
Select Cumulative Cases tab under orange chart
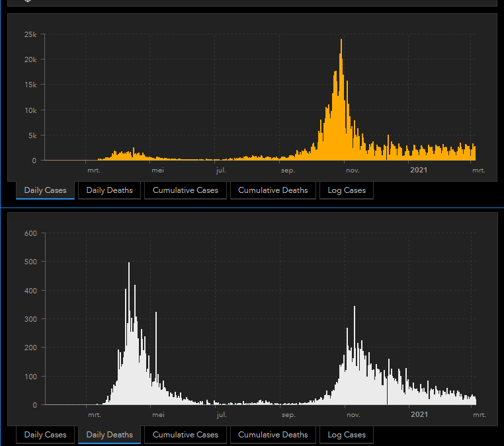[x=185, y=190]
